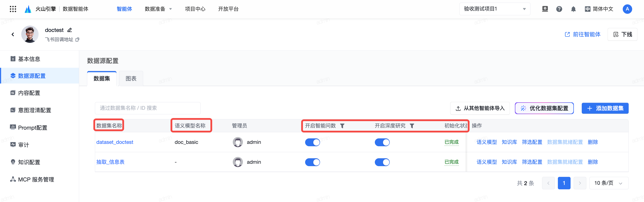The height and width of the screenshot is (202, 644).
Task: Click the back arrow beside the avatar
Action: coord(13,34)
